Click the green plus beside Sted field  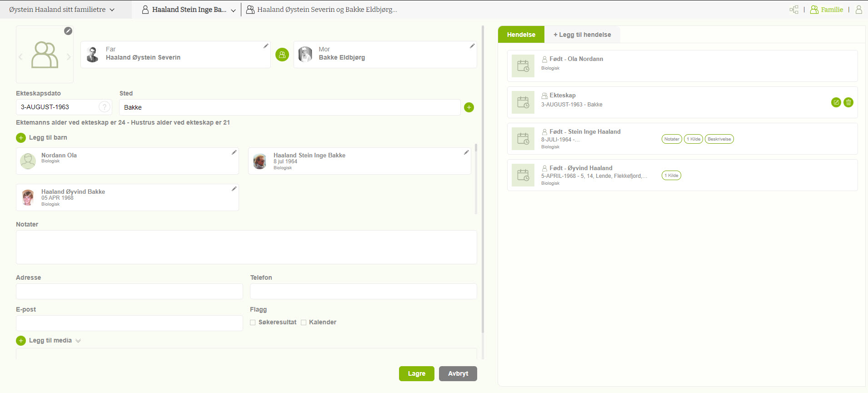click(x=469, y=107)
